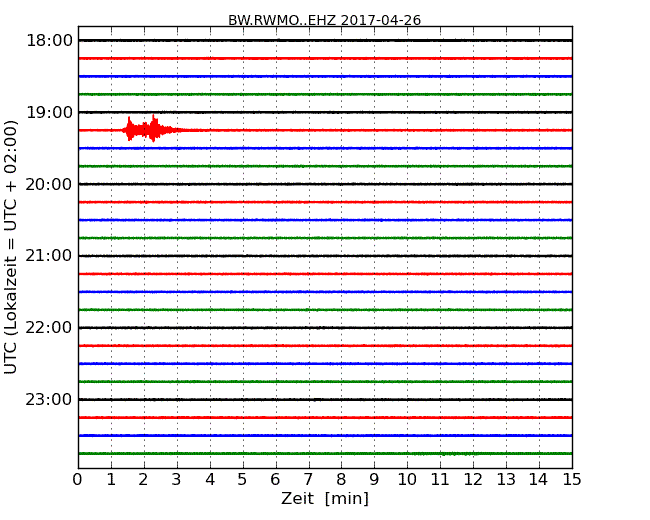
Task: Click the 23:00 time label
Action: (x=49, y=399)
